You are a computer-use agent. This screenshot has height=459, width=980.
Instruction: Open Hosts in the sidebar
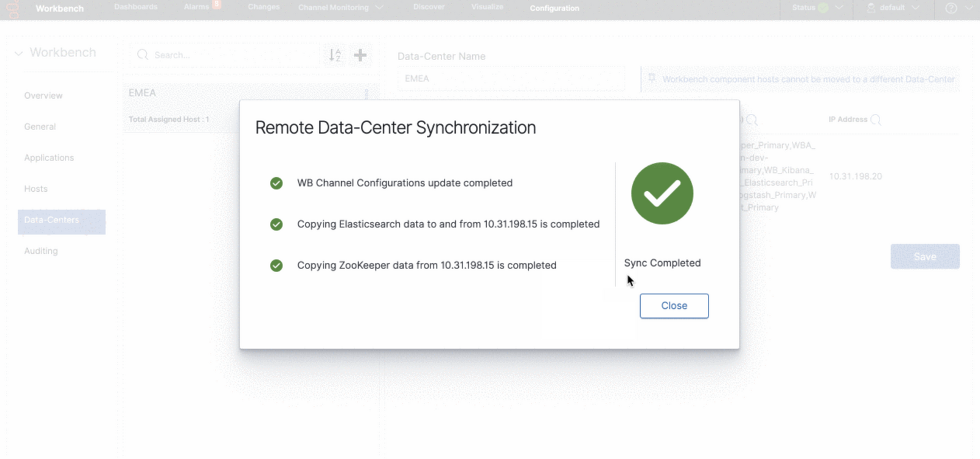[x=36, y=189]
